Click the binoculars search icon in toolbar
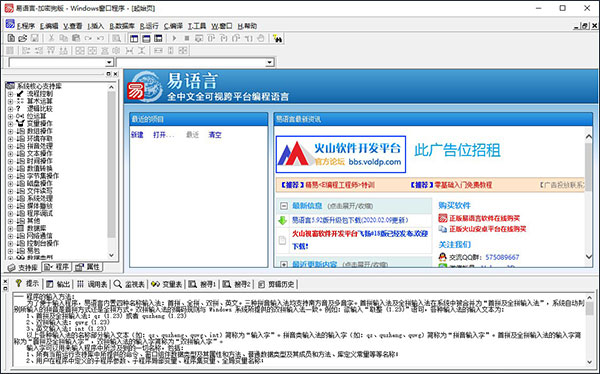Viewport: 600px width, 374px height. click(278, 38)
